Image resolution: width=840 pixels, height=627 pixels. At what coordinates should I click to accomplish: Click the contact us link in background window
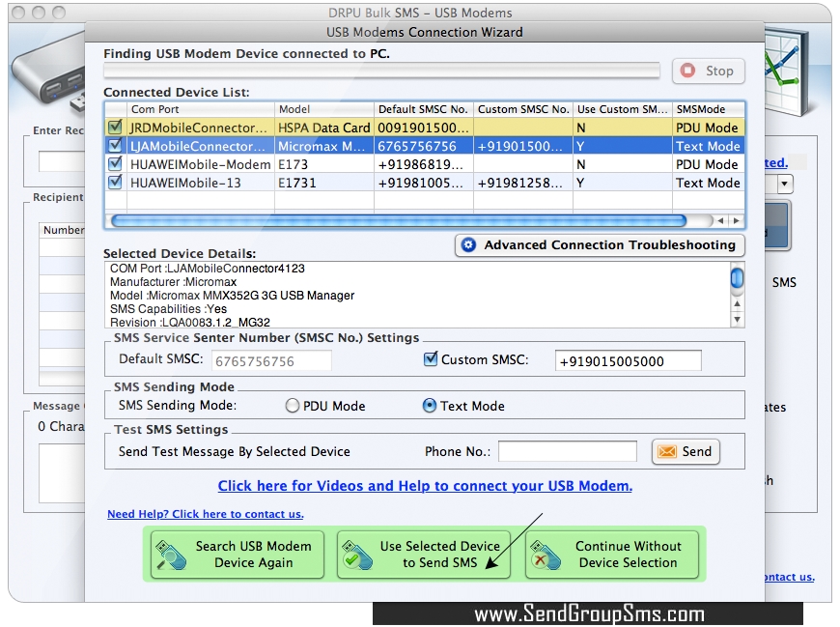[x=789, y=577]
